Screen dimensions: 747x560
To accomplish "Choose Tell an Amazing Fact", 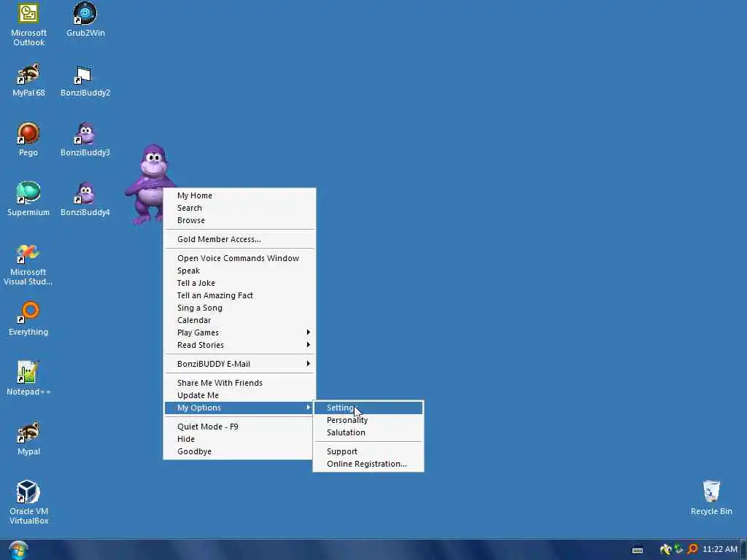I will click(239, 295).
